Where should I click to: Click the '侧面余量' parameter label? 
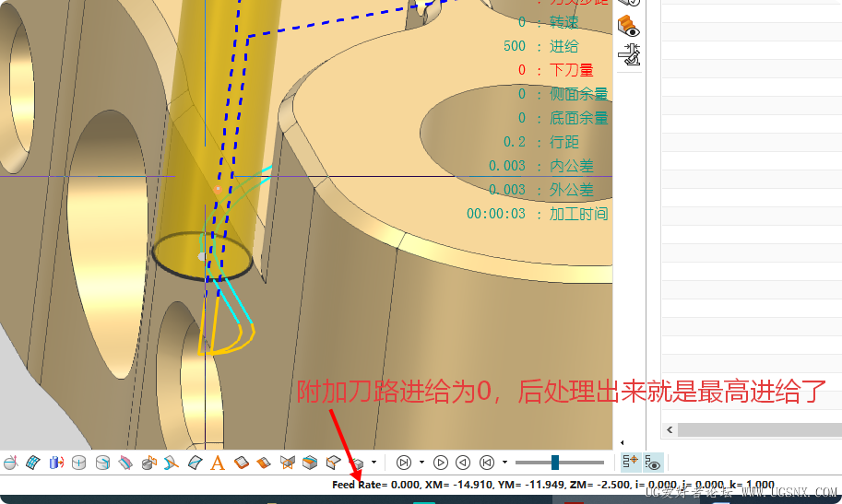click(579, 94)
